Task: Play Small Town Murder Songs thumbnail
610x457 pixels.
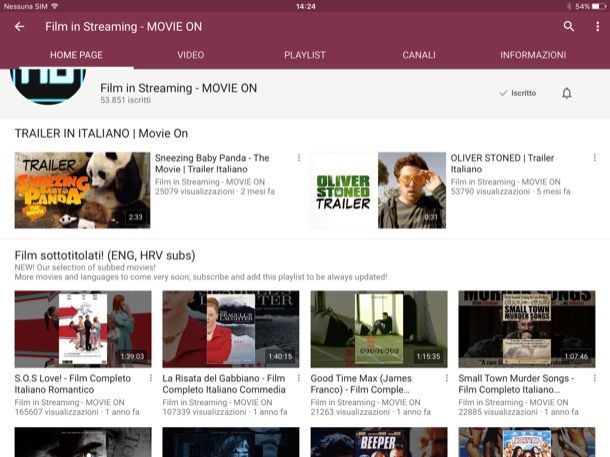Action: tap(527, 329)
